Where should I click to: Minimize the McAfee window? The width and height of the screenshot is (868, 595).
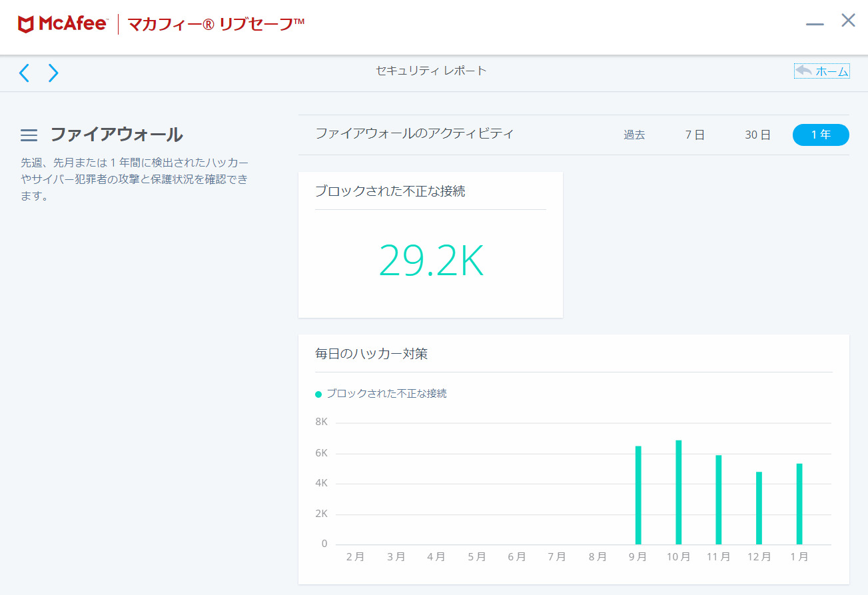(x=815, y=24)
